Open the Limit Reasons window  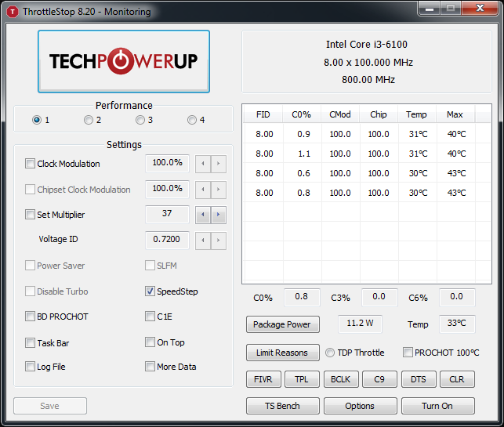pyautogui.click(x=283, y=353)
